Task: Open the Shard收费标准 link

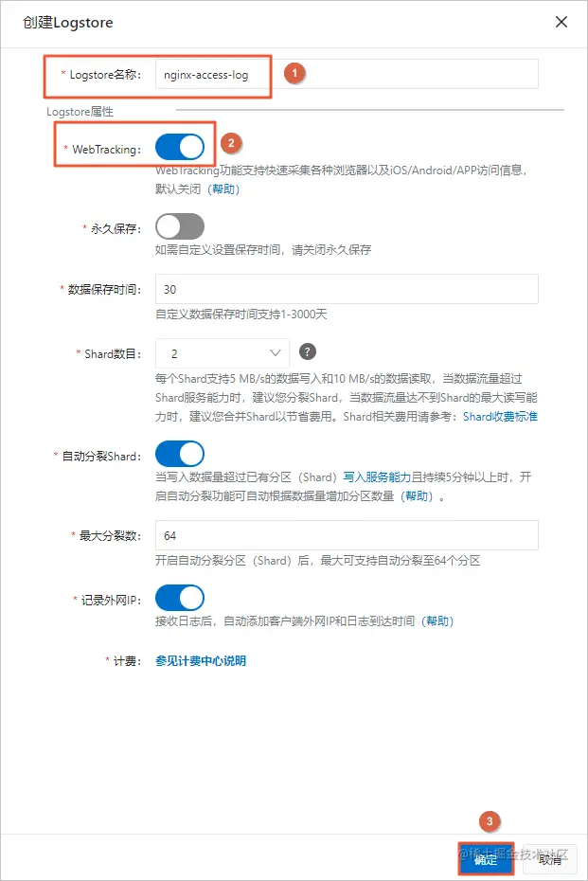Action: pyautogui.click(x=500, y=416)
